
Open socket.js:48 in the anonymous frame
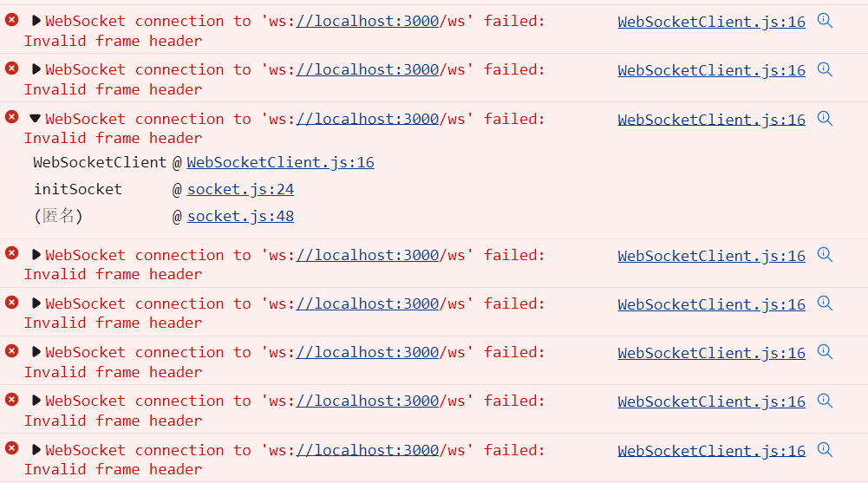tap(240, 216)
